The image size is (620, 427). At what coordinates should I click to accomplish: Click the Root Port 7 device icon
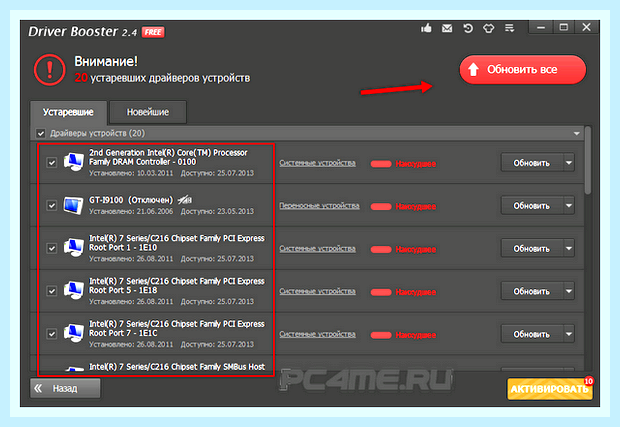point(74,333)
